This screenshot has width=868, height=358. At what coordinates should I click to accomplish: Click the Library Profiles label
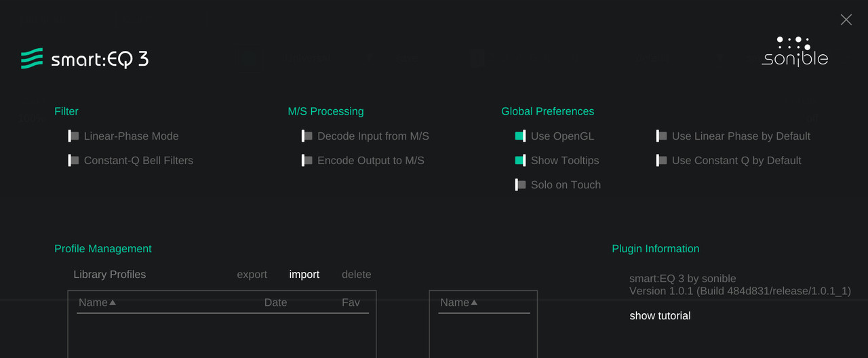click(109, 275)
